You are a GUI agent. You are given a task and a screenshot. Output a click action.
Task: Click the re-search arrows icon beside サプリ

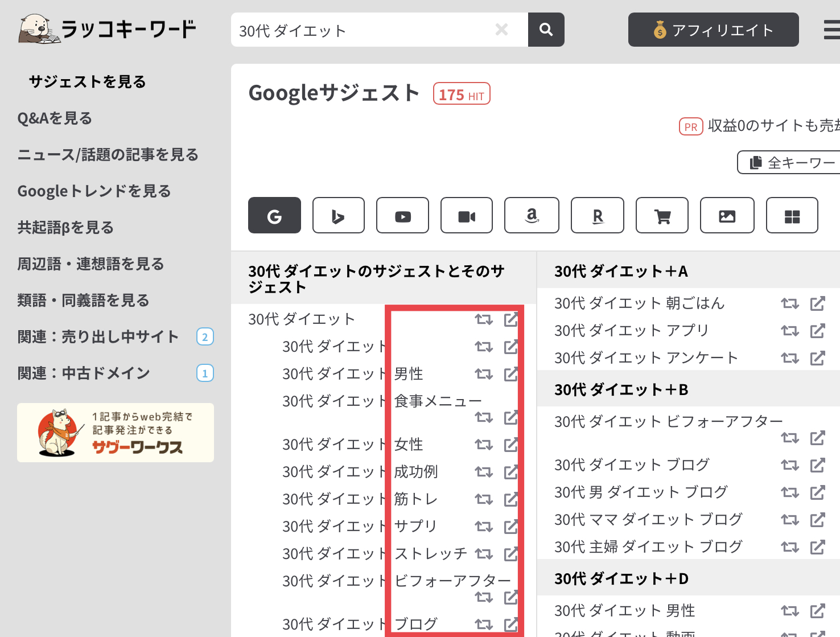484,527
